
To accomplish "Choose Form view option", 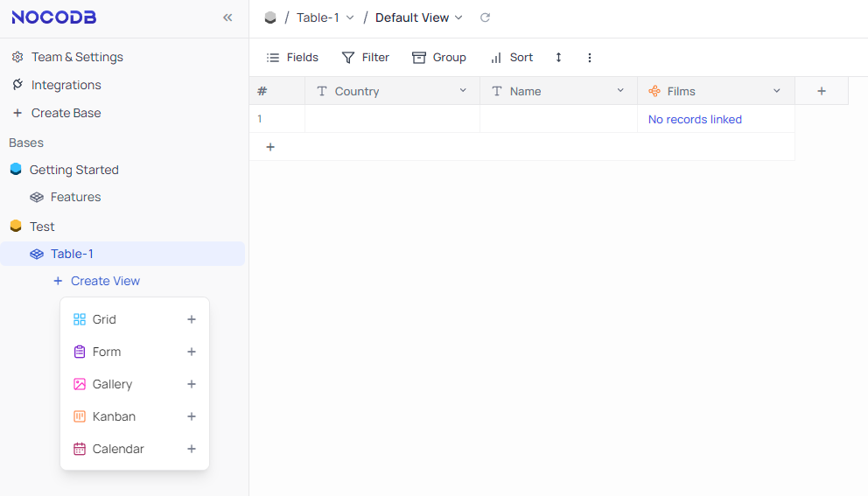I will click(x=135, y=352).
